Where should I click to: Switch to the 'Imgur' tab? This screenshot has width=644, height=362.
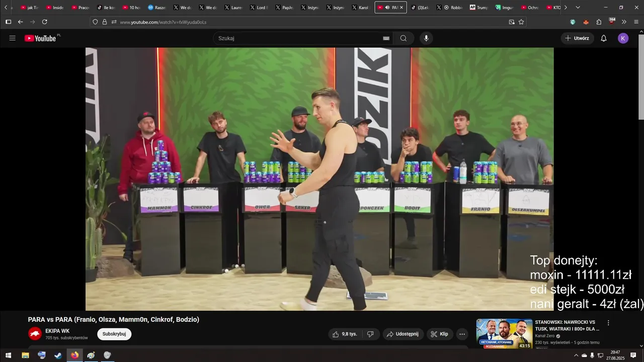click(505, 8)
